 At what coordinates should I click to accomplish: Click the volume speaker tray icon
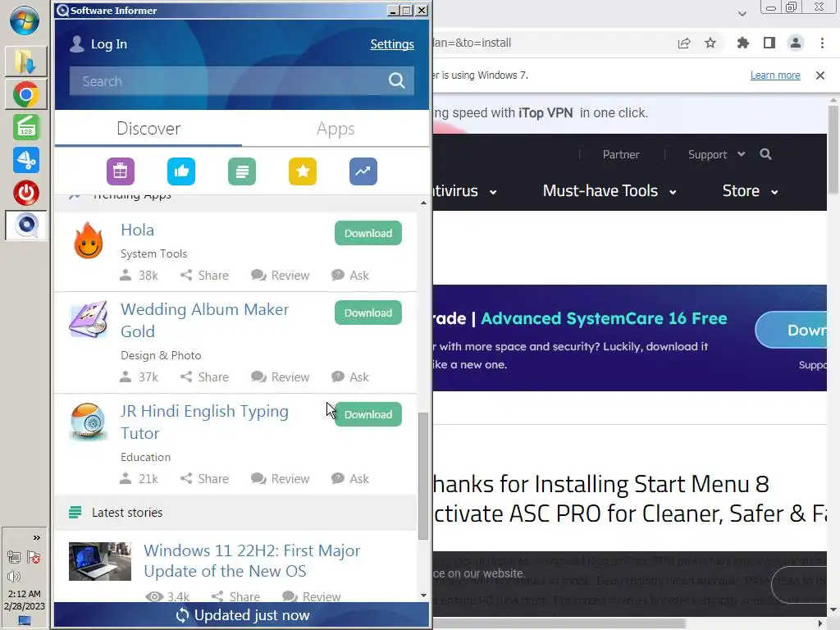tap(13, 577)
